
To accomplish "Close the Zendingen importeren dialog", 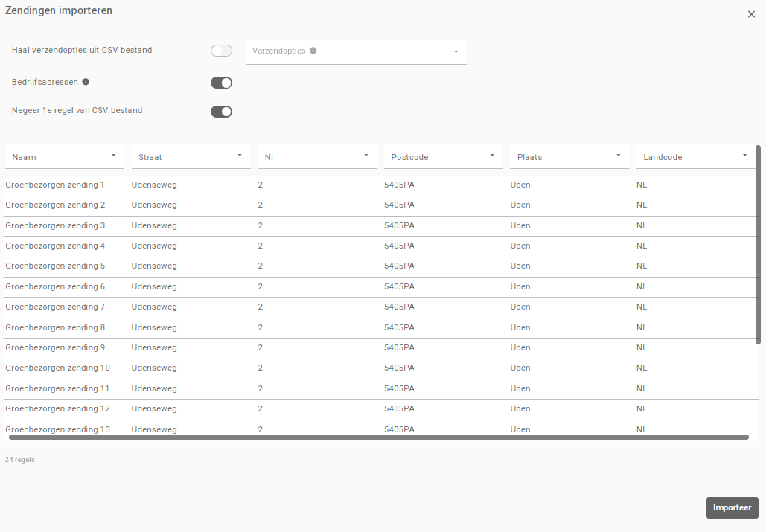I will [750, 14].
